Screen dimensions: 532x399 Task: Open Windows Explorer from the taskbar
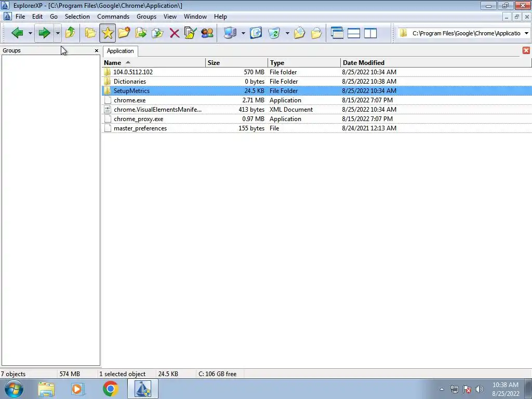46,389
